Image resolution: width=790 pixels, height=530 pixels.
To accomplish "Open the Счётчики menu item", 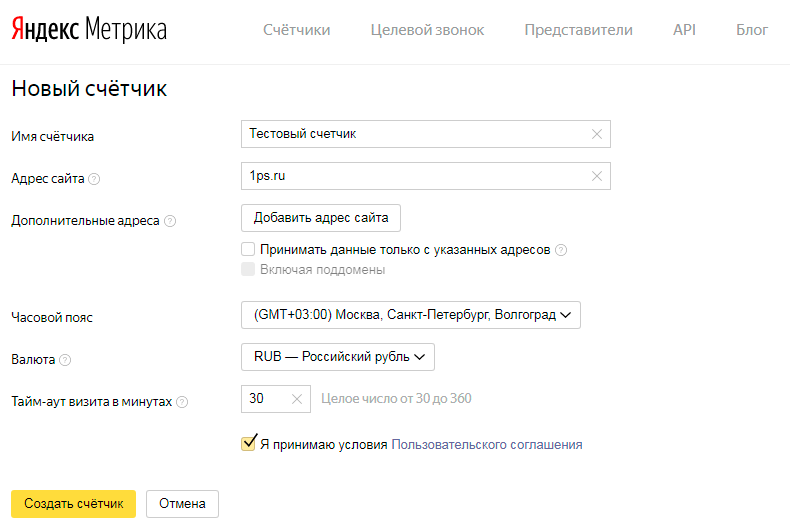I will tap(296, 30).
